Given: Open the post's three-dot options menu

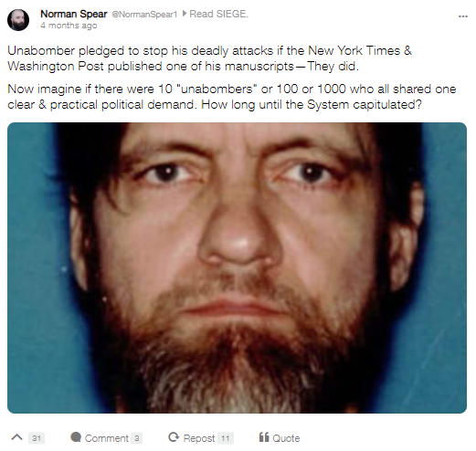Looking at the screenshot, I should [462, 16].
